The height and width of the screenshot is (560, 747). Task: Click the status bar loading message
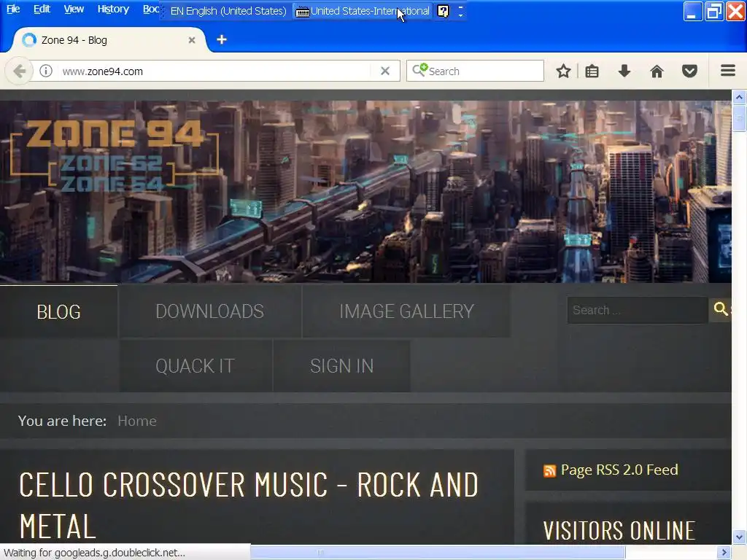[x=94, y=553]
